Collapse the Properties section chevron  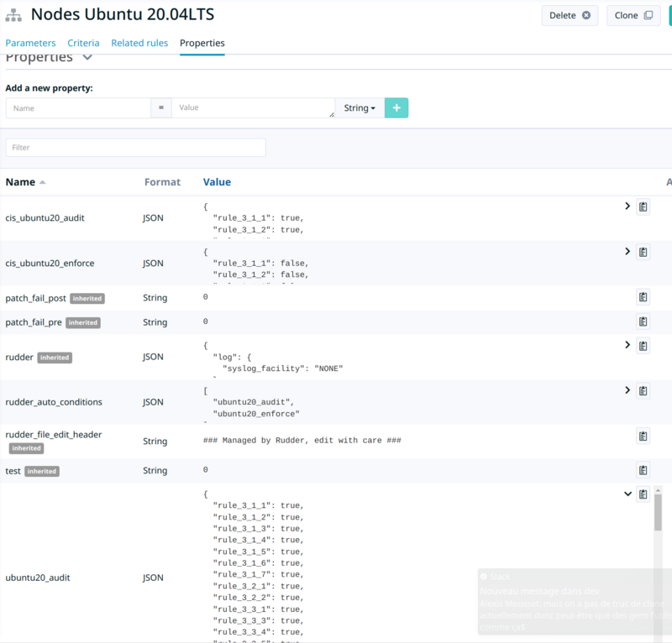pos(87,57)
